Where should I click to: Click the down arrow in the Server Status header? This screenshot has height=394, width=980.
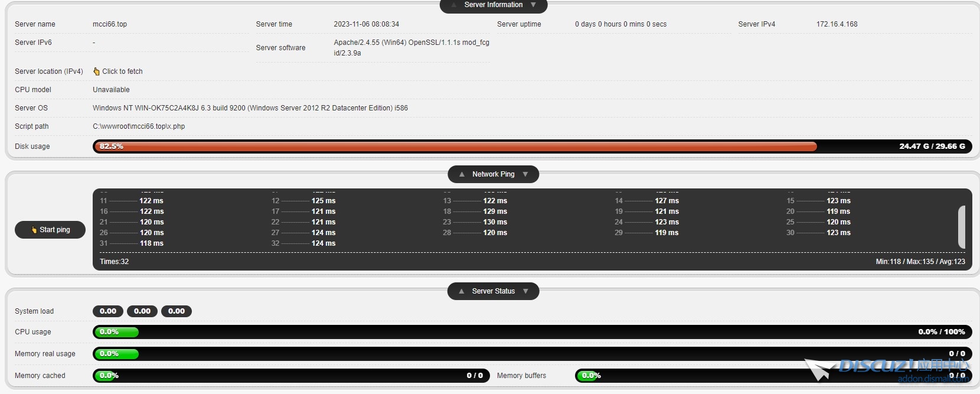[x=525, y=291]
